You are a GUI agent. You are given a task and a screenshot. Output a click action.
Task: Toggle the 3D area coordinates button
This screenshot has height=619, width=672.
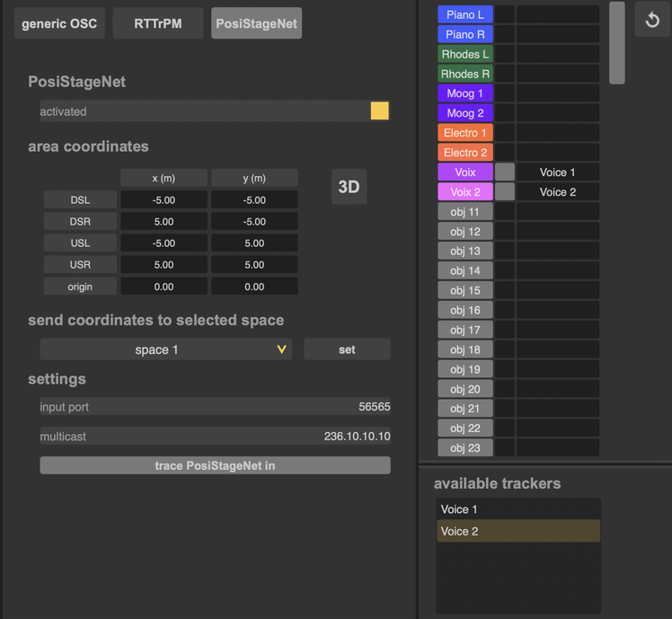pyautogui.click(x=349, y=187)
